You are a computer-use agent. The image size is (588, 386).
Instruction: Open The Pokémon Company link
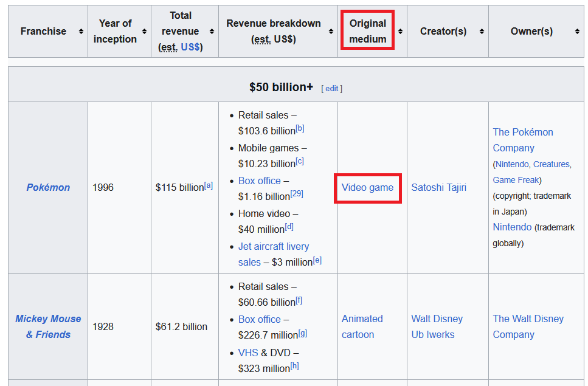click(523, 140)
